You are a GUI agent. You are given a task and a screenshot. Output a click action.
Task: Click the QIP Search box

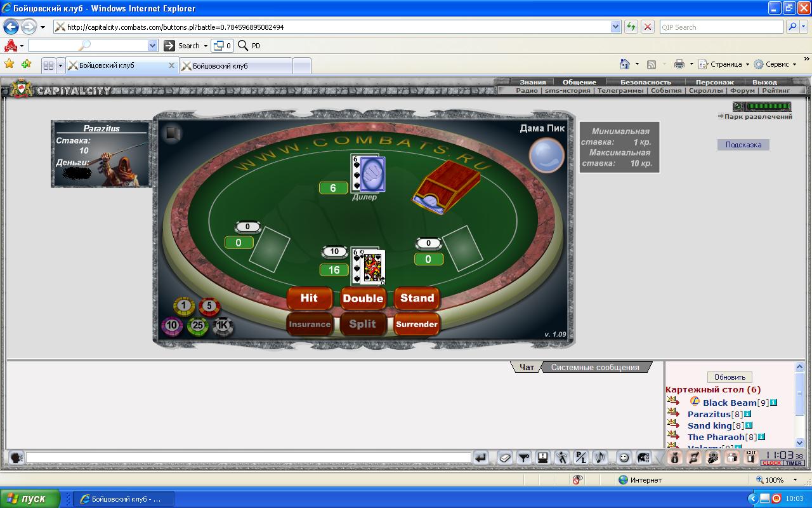[x=721, y=27]
